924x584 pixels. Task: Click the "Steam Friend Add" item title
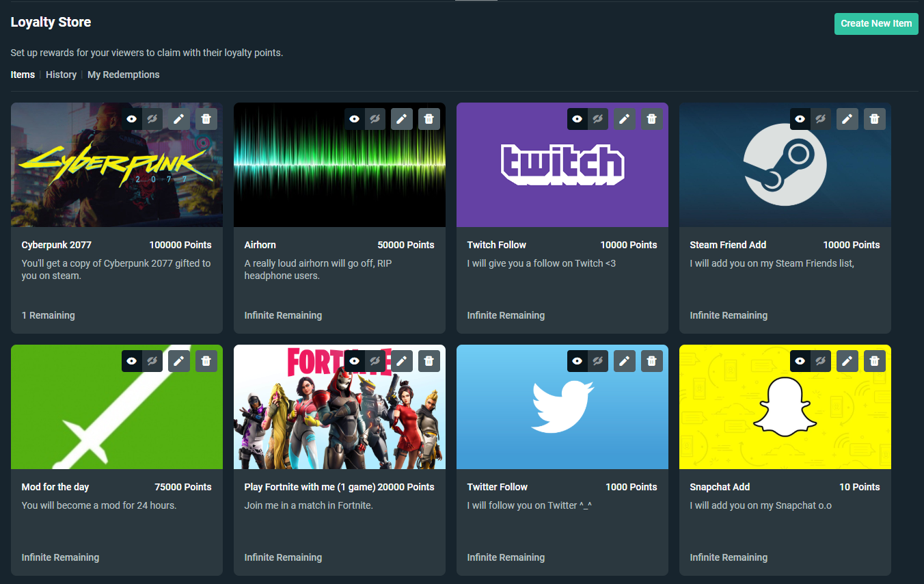(x=728, y=245)
